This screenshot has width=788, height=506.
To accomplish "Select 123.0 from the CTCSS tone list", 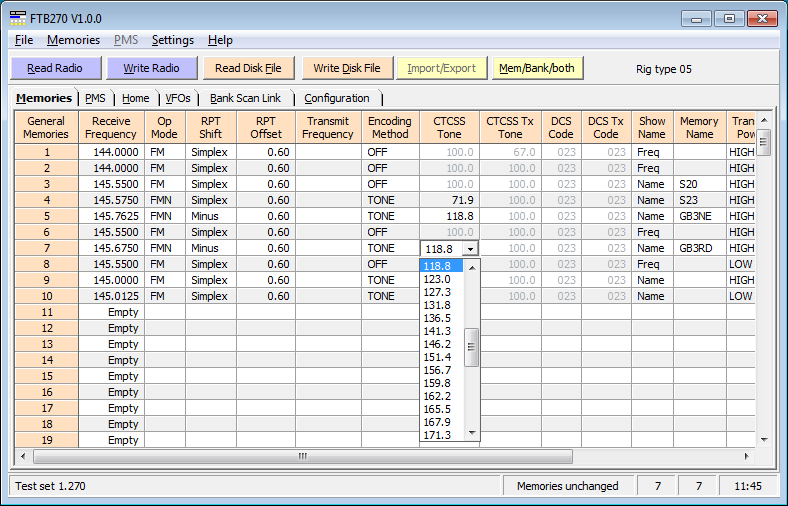I will click(x=437, y=279).
